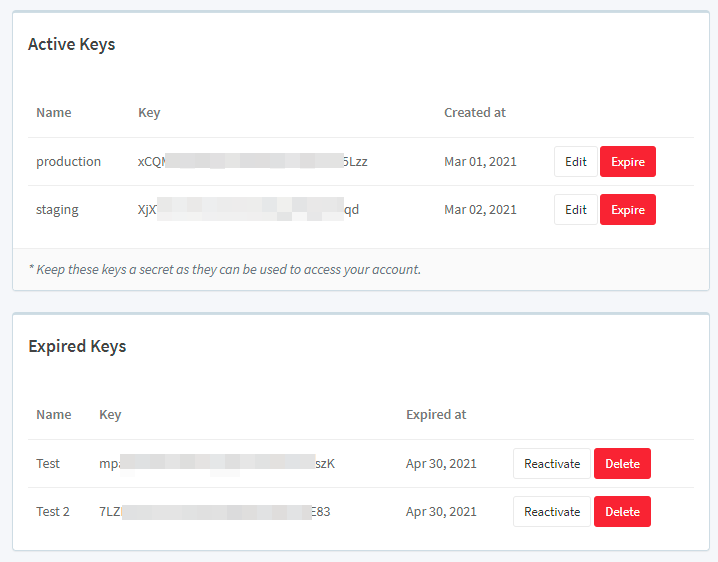The width and height of the screenshot is (718, 562).
Task: Expire the production key
Action: [627, 162]
